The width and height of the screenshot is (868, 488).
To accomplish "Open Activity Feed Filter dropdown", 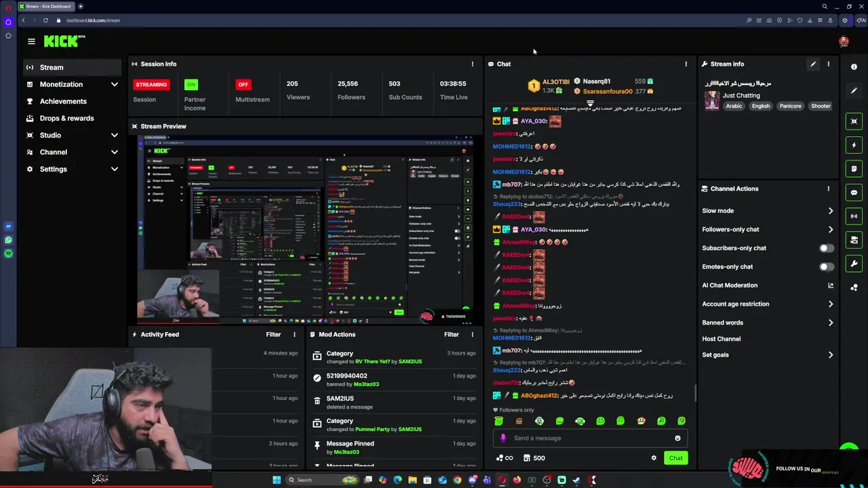I will pyautogui.click(x=273, y=335).
